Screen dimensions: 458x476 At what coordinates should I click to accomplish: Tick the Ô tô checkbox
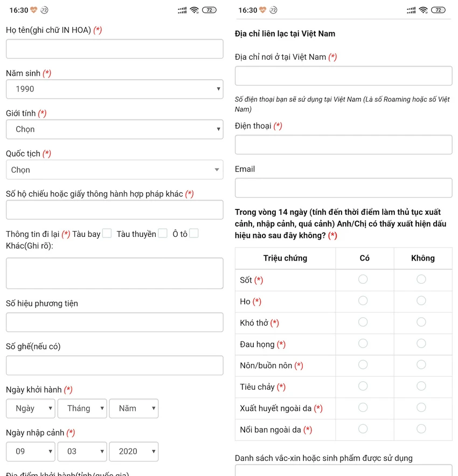coord(194,234)
